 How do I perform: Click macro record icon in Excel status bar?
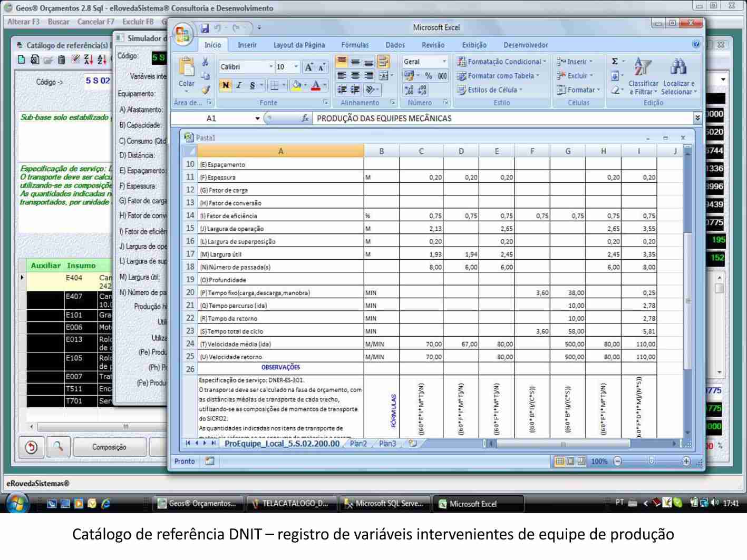209,461
